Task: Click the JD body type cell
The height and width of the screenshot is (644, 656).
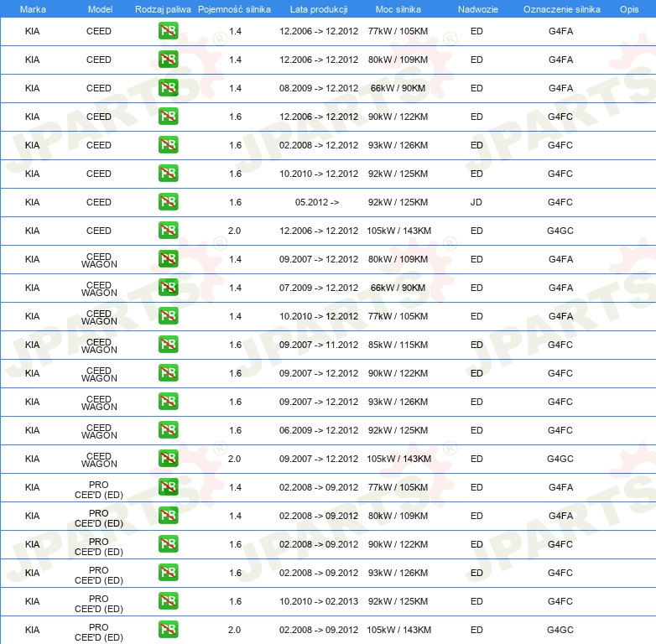Action: pos(476,202)
